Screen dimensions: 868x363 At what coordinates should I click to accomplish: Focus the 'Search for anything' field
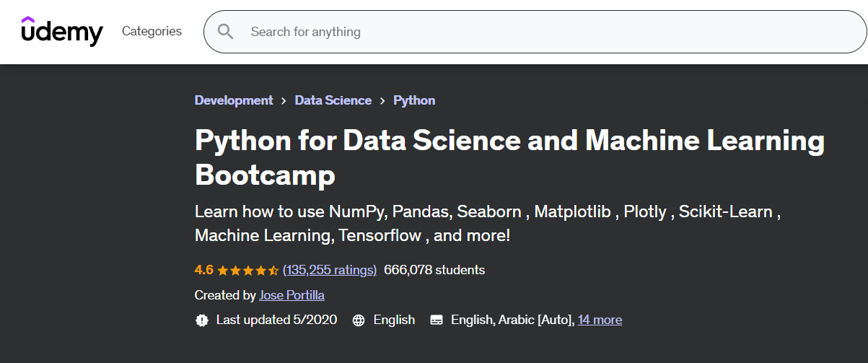coord(505,32)
